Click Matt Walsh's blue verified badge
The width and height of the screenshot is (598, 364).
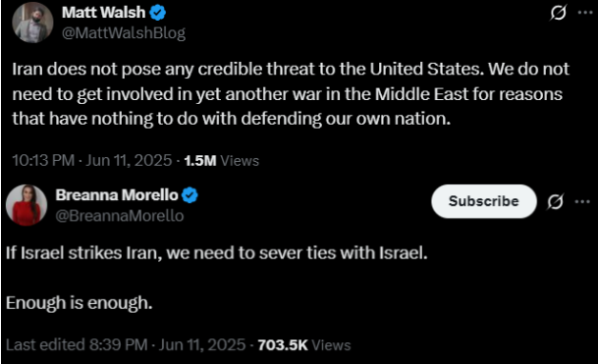pos(157,13)
